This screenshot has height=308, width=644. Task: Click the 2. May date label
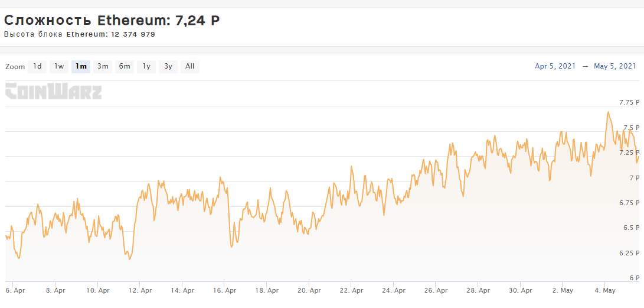563,290
